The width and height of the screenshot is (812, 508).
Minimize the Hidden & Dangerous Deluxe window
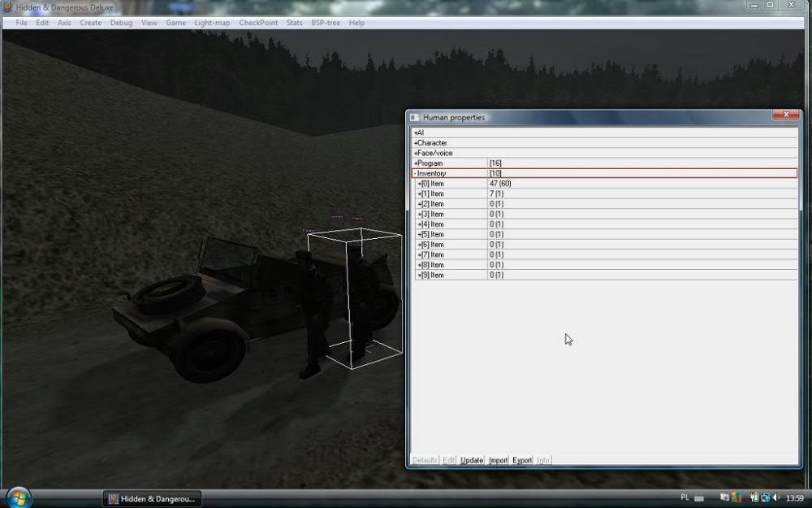[754, 5]
